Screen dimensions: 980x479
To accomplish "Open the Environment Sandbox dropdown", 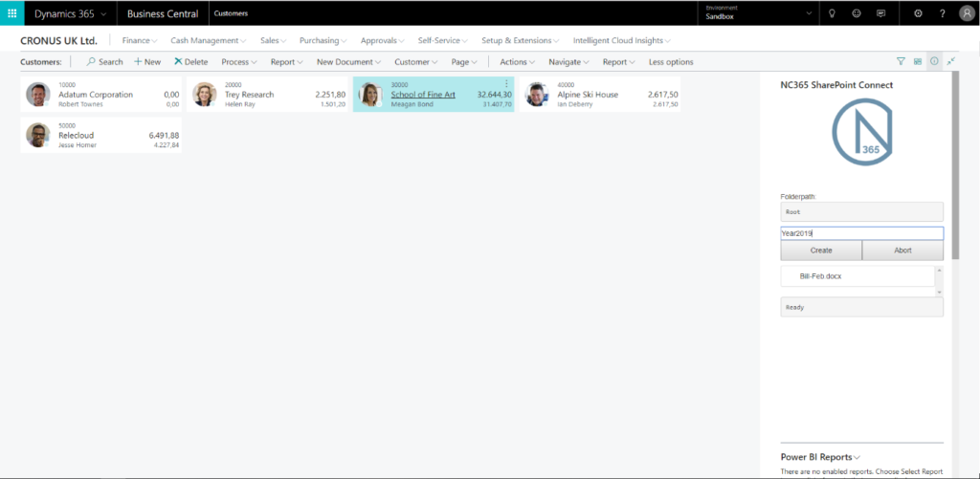I will tap(757, 13).
